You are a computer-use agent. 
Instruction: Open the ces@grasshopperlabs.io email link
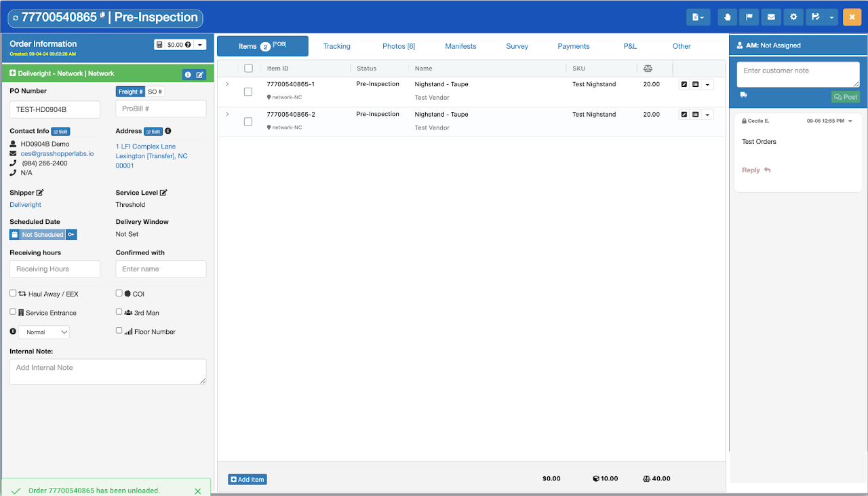pyautogui.click(x=57, y=153)
